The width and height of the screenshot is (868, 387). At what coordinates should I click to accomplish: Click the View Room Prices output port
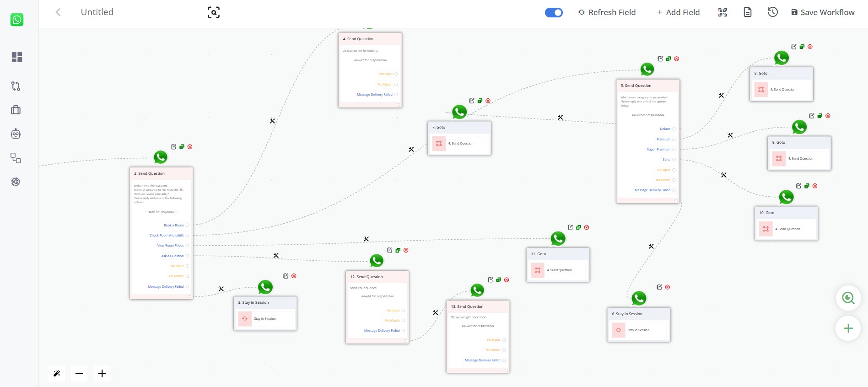point(187,246)
